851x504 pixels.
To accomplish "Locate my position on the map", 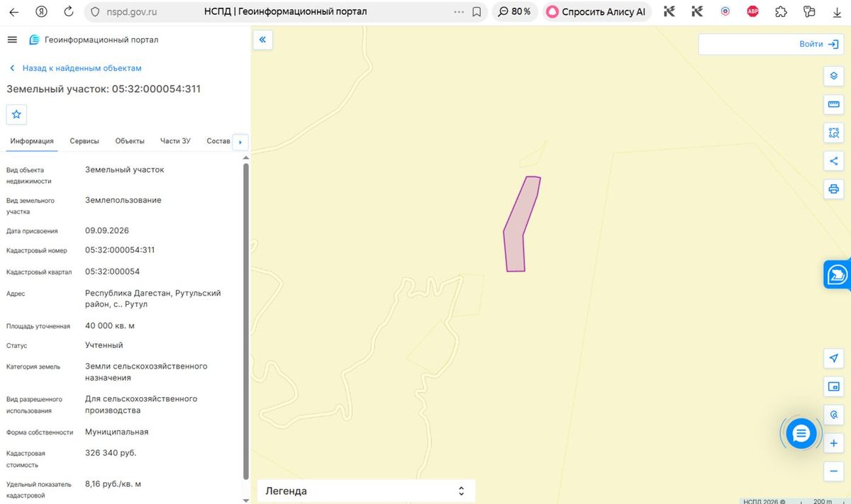I will [x=834, y=358].
